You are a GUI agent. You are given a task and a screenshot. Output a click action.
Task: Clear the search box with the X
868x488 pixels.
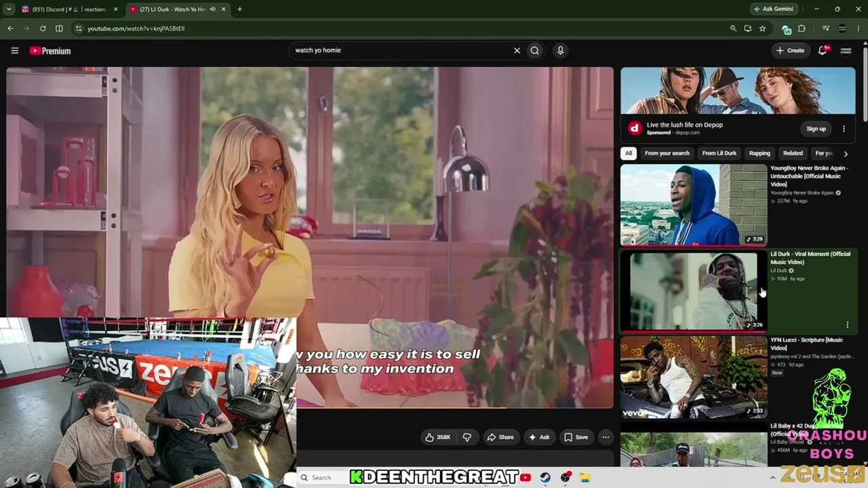pyautogui.click(x=517, y=50)
